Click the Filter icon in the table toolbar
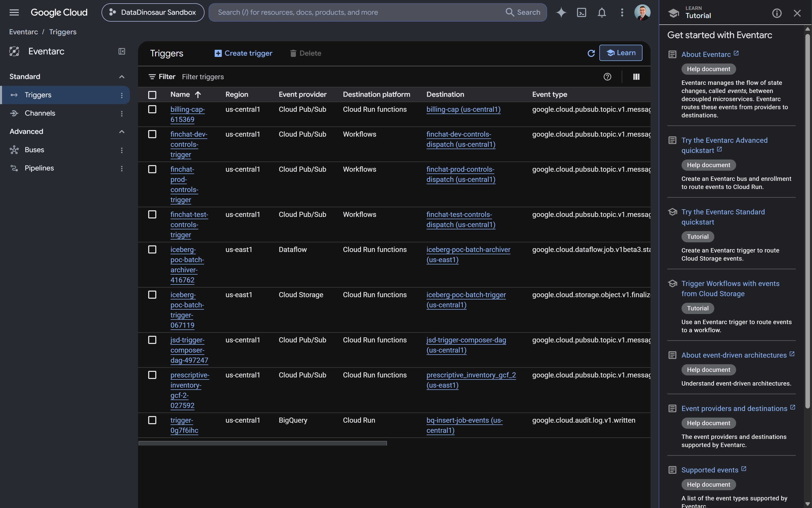The width and height of the screenshot is (812, 508). pos(152,77)
